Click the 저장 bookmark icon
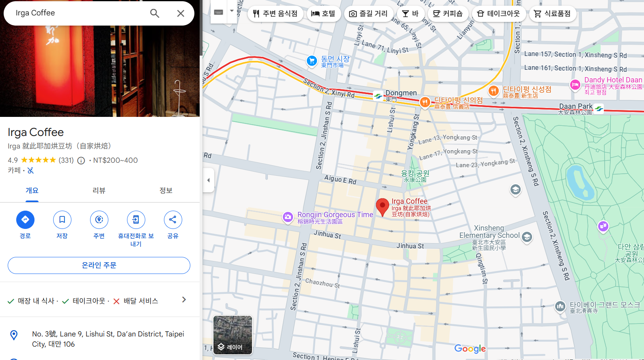644x360 pixels. click(62, 220)
